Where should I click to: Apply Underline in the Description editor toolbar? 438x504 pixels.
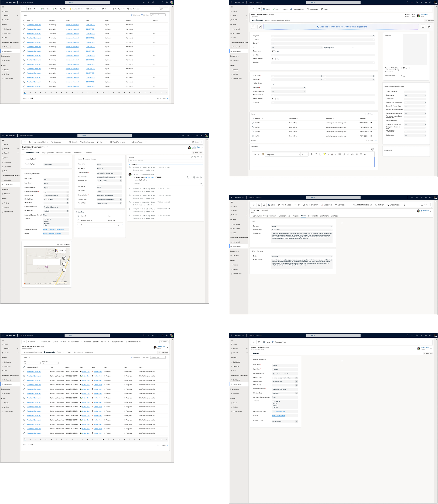[x=320, y=154]
